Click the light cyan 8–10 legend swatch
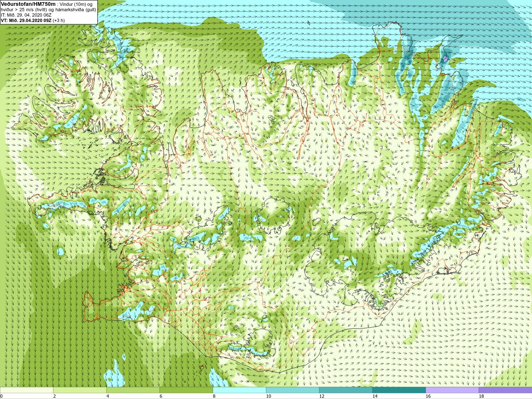Viewport: 532px width, 399px height. point(239,390)
